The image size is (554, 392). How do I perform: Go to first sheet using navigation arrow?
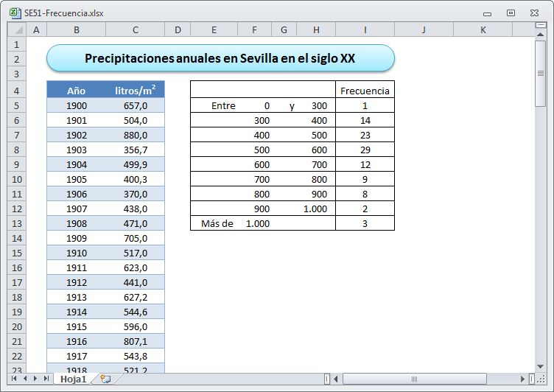(14, 379)
